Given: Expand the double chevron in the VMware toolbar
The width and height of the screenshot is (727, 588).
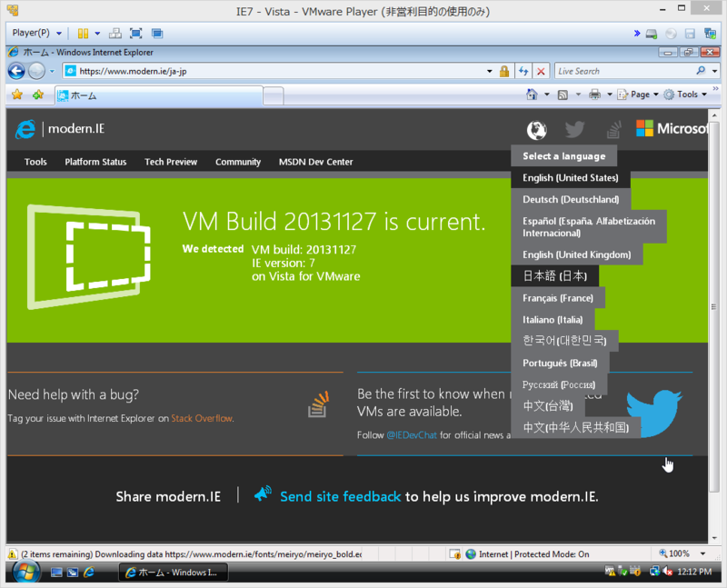Looking at the screenshot, I should point(637,33).
